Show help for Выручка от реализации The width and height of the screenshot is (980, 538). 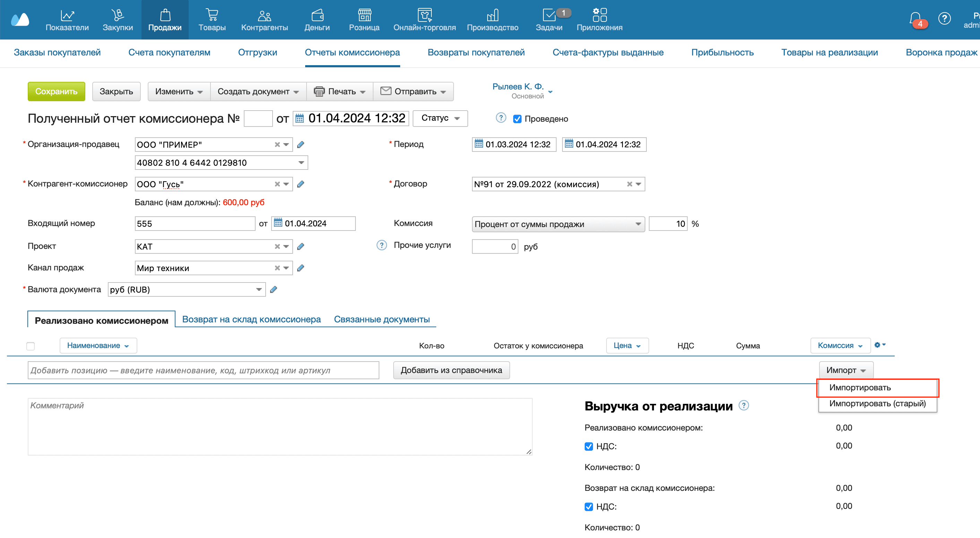[743, 406]
